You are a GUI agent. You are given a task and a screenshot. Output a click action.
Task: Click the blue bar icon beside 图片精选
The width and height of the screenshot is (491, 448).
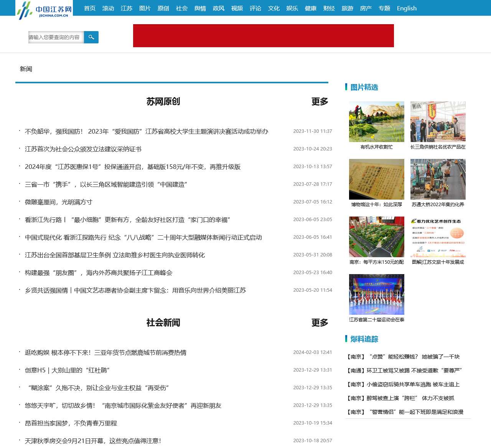point(346,87)
